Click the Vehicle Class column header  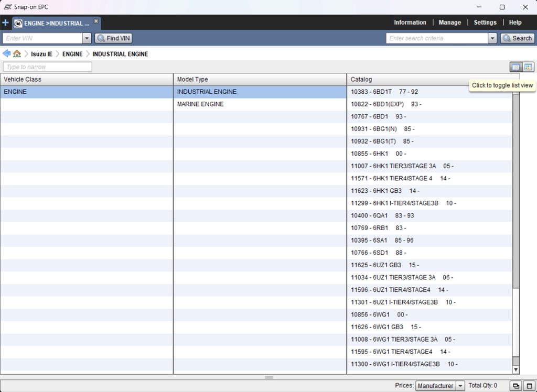(87, 80)
